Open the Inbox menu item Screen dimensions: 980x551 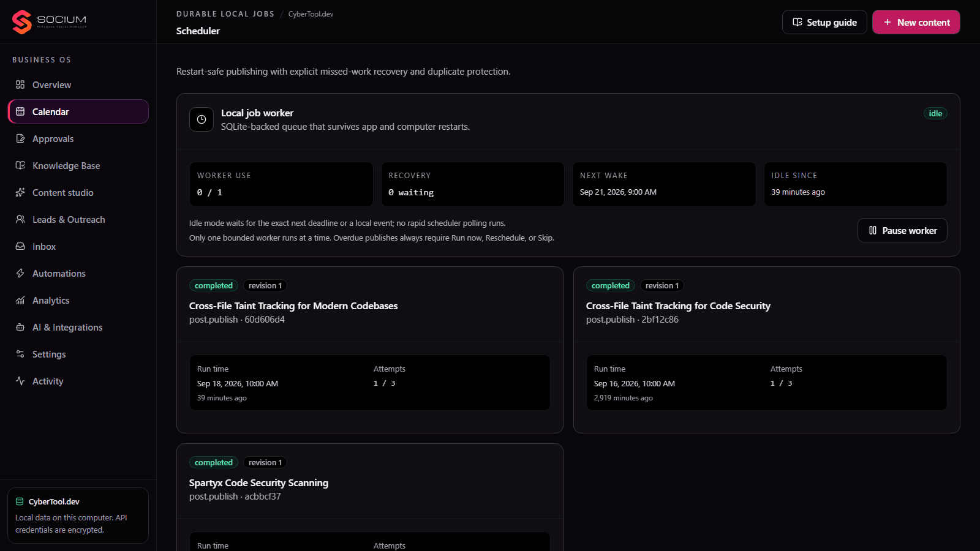78,246
